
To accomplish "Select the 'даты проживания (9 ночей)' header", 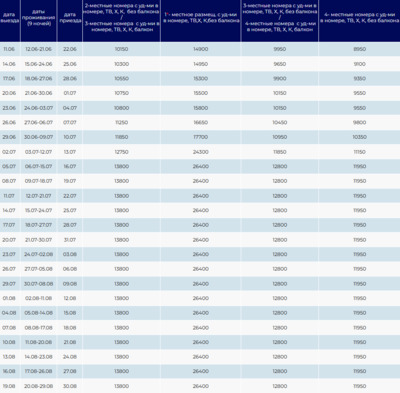I will pos(39,18).
